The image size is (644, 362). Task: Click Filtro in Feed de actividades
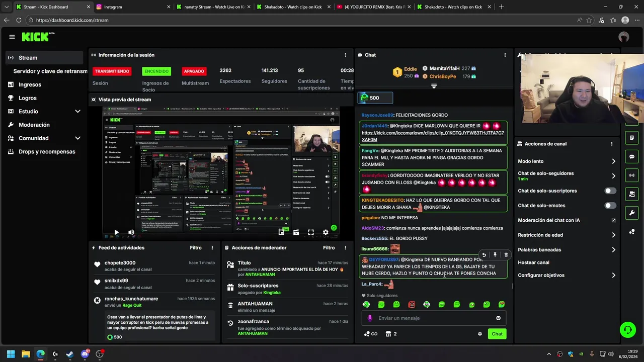pyautogui.click(x=196, y=248)
